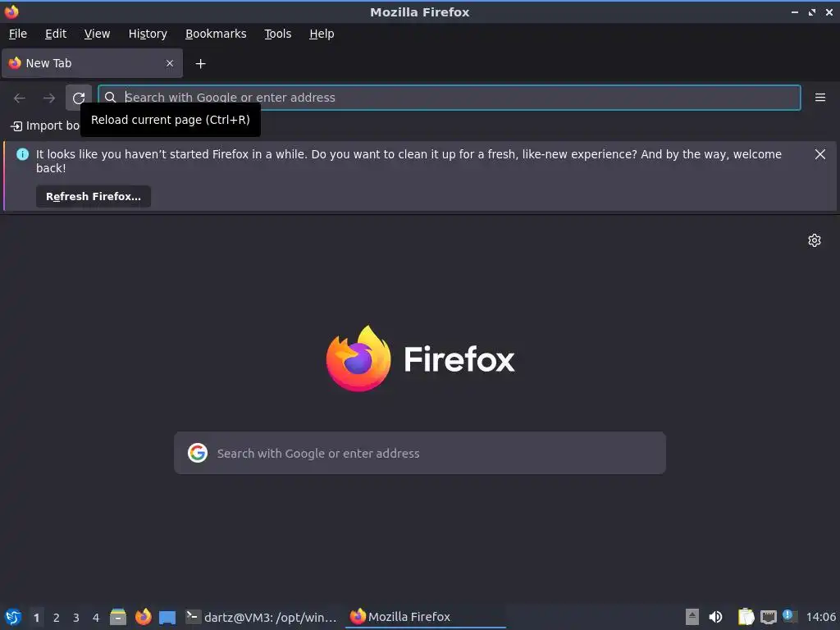
Task: Maximize the Firefox window
Action: point(812,11)
